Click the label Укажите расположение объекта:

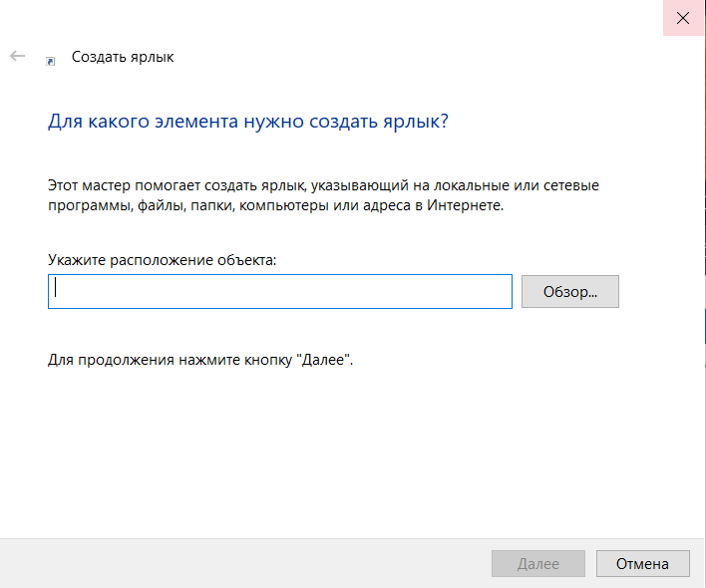click(163, 260)
